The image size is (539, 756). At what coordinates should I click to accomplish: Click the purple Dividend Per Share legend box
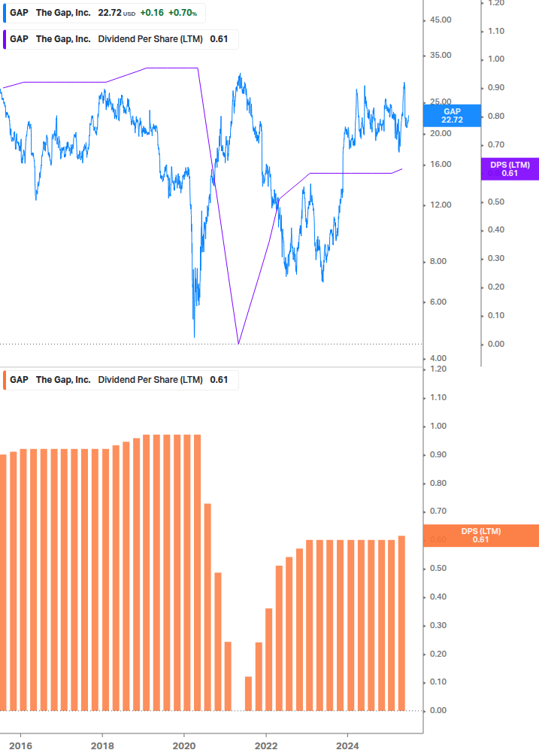point(120,39)
